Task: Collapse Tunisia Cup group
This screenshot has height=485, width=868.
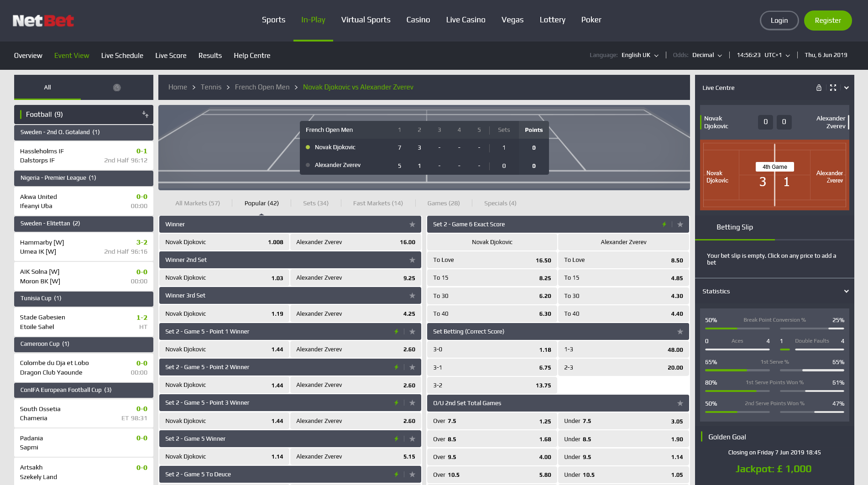Action: (84, 298)
